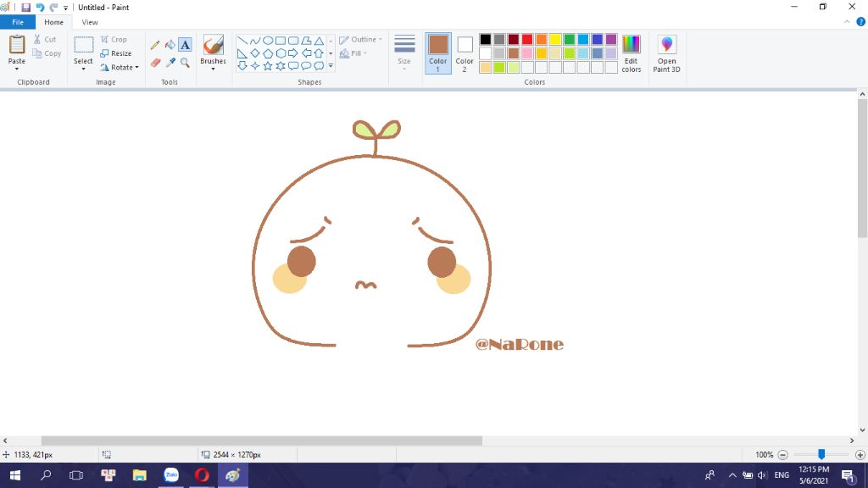Select the Fill with color bucket tool
Image resolution: width=868 pixels, height=488 pixels.
pos(170,45)
